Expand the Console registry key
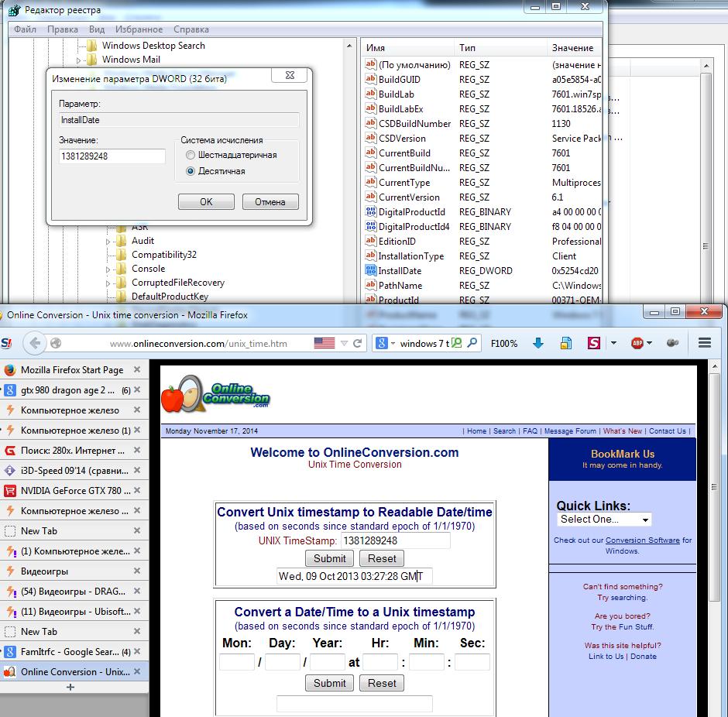The width and height of the screenshot is (728, 717). coord(108,269)
